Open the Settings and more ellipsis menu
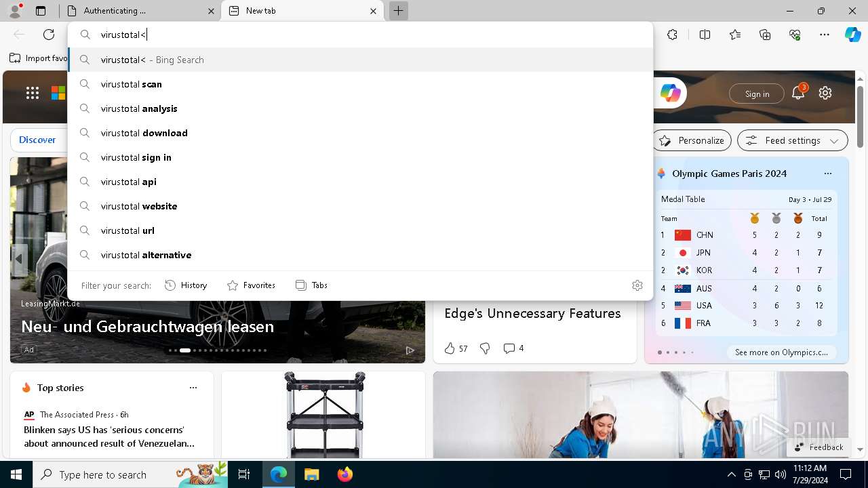Viewport: 868px width, 488px height. [x=825, y=35]
